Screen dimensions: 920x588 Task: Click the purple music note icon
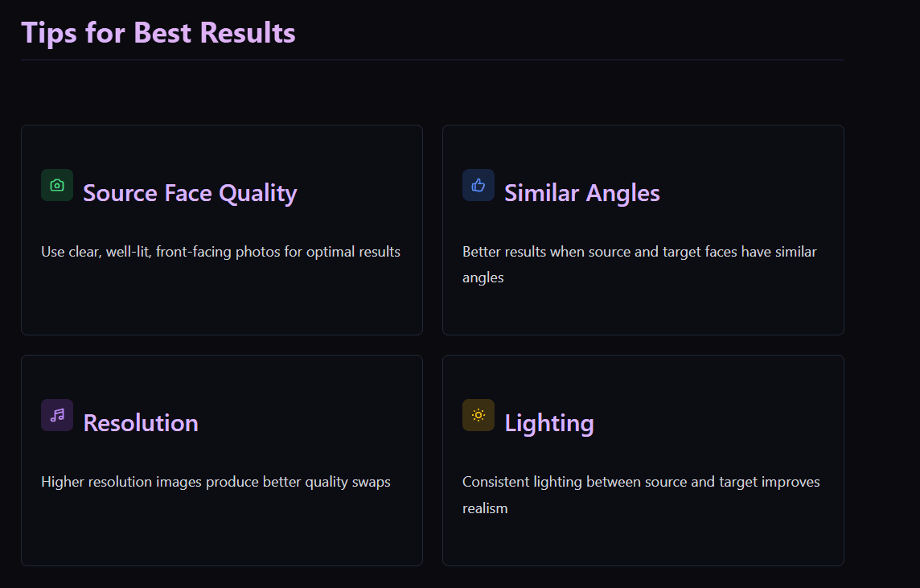(x=57, y=415)
